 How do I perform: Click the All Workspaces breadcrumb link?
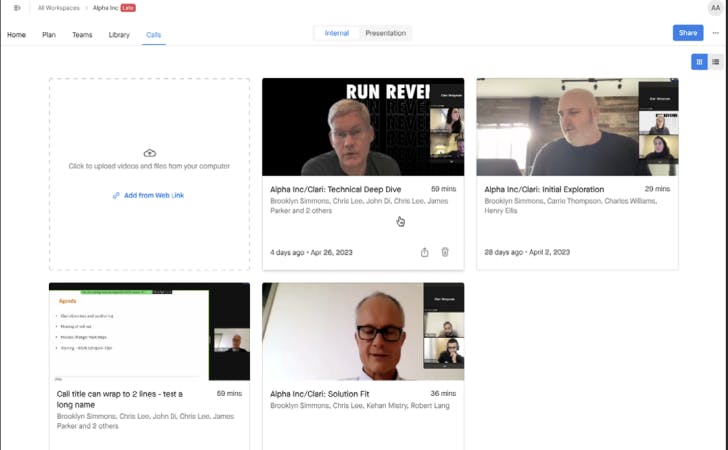coord(60,7)
